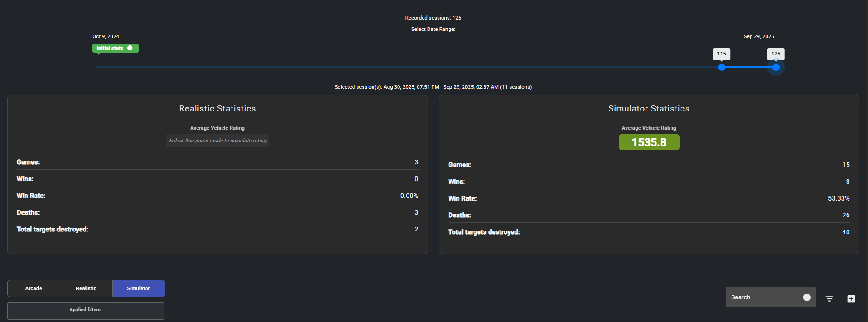Click the right slider handle at 125
Screen dimensions: 868x322
(x=776, y=67)
